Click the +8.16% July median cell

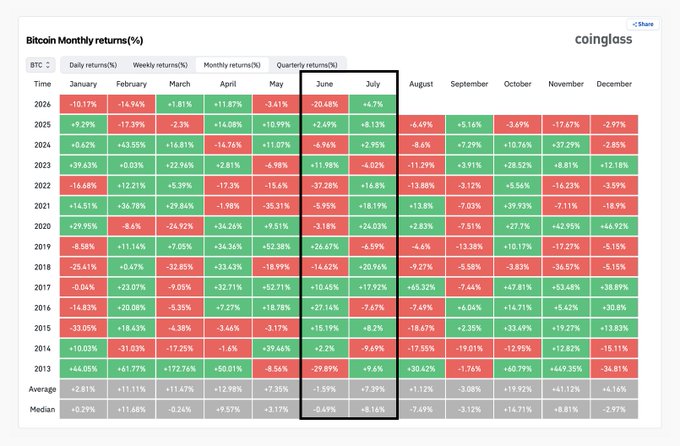point(373,409)
